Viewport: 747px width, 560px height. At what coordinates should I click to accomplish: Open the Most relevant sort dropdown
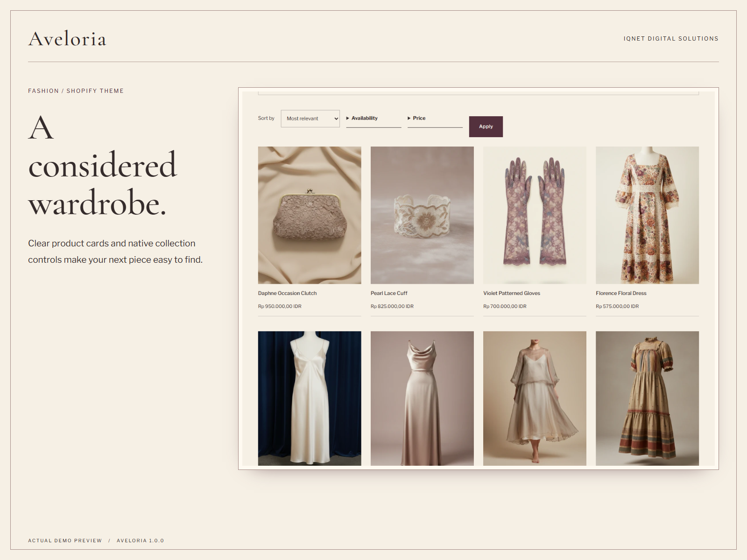coord(310,119)
